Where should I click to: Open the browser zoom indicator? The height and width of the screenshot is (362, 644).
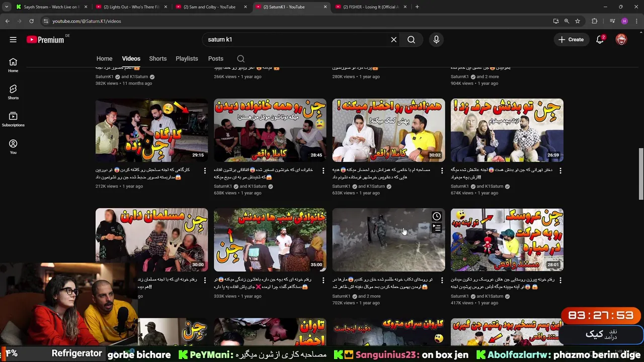point(567,21)
